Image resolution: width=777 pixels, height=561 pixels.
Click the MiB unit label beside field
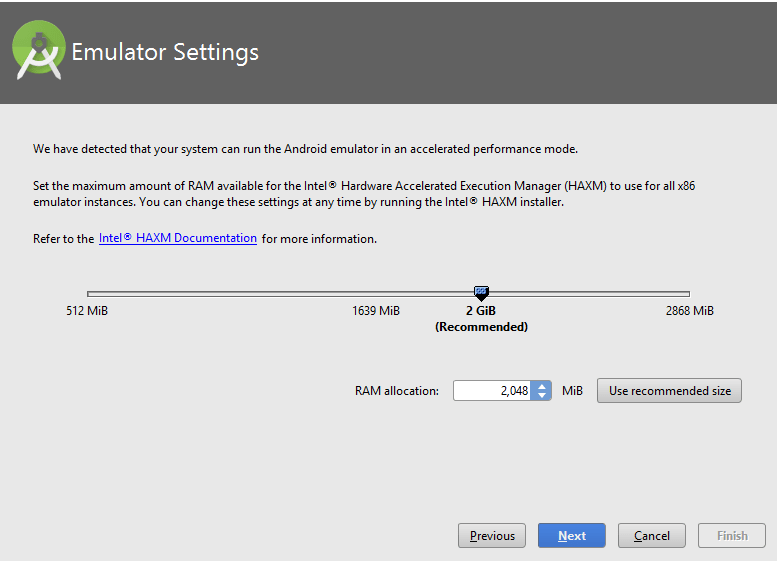pyautogui.click(x=572, y=391)
